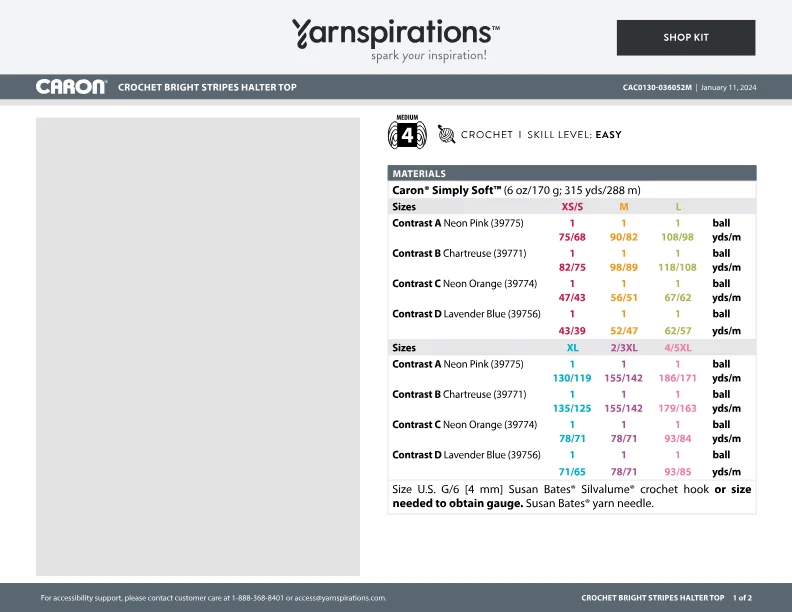Click the orange M size column header
Screen dimensions: 792x612
click(x=624, y=207)
